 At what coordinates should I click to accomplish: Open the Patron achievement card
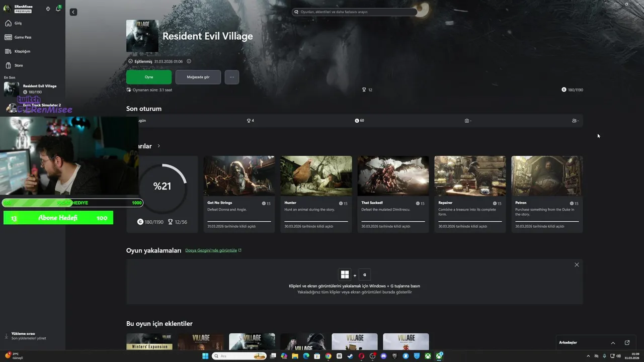(x=547, y=194)
